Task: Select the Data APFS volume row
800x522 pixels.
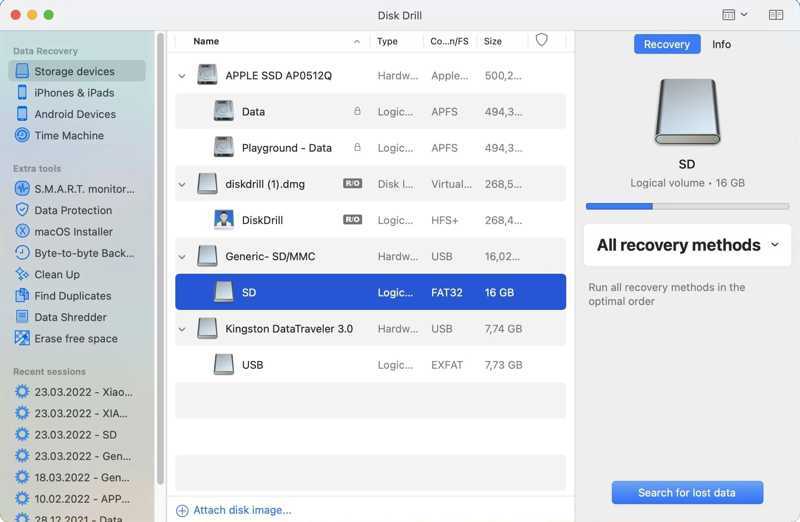Action: point(370,111)
